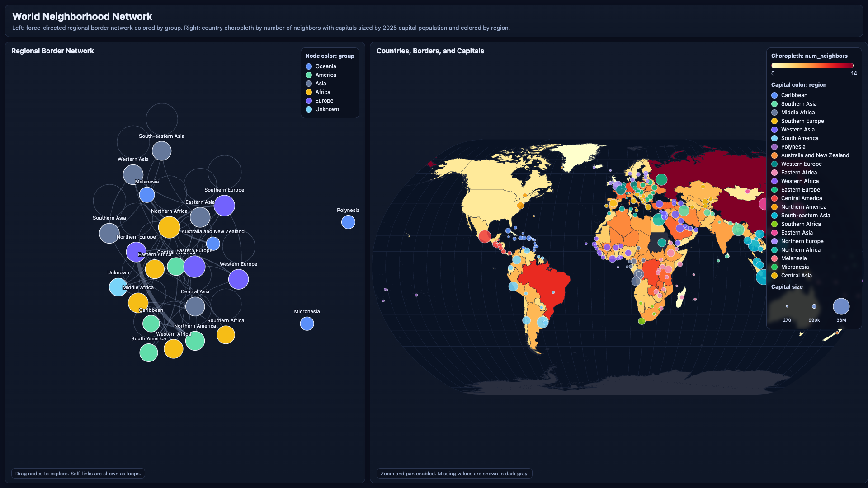The width and height of the screenshot is (868, 488).
Task: Click the Caribbean network node
Action: pyautogui.click(x=151, y=324)
